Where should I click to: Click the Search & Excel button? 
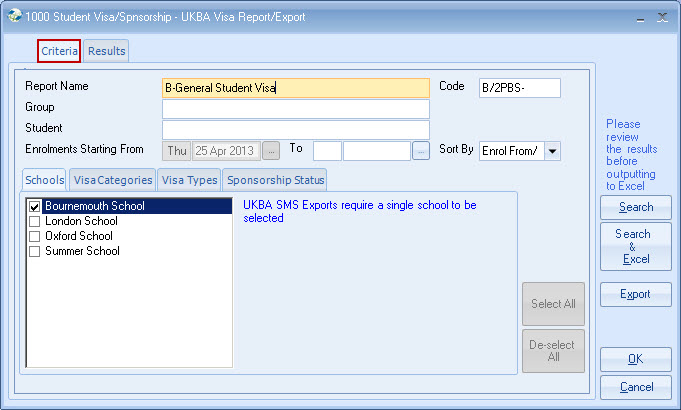(x=635, y=246)
